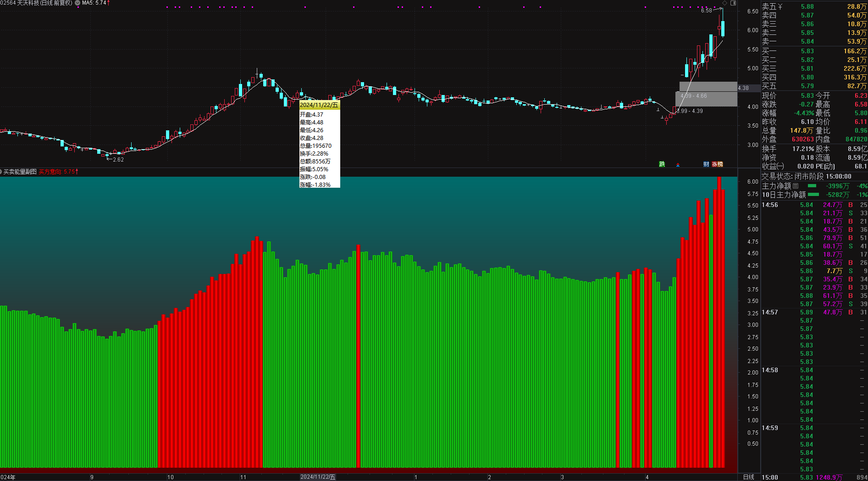Viewport: 868px width, 481px height.
Task: Click the ¥ icon next to 卖五
Action: tap(780, 6)
